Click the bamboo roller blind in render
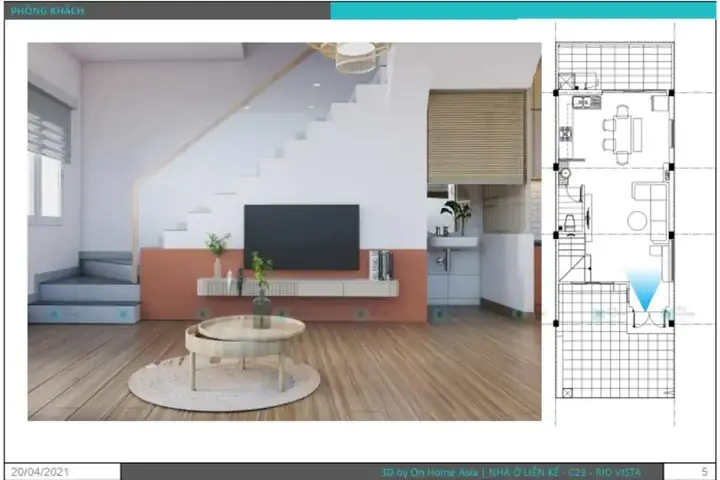 tap(476, 137)
